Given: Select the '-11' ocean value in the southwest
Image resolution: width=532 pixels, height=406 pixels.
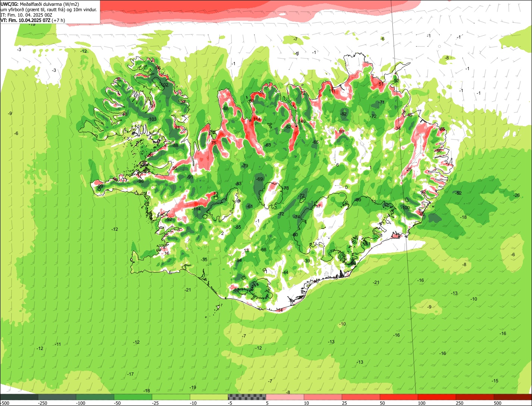Looking at the screenshot, I should point(58,344).
